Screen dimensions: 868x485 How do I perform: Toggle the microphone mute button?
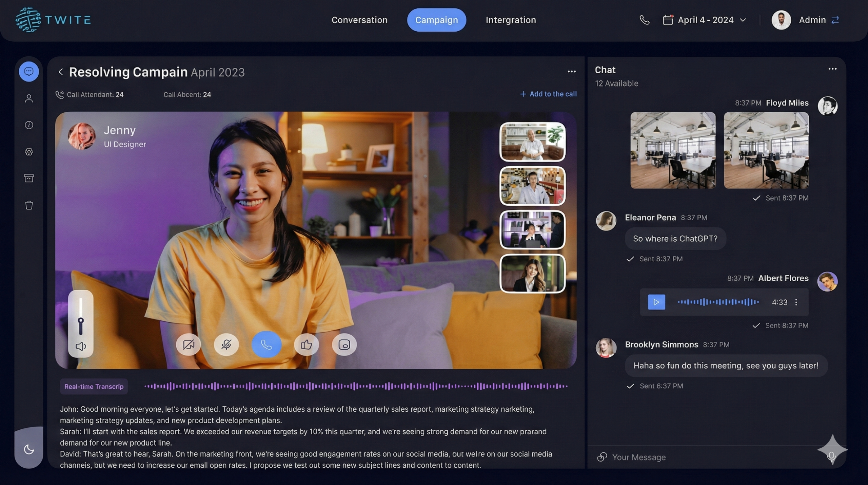click(x=226, y=345)
